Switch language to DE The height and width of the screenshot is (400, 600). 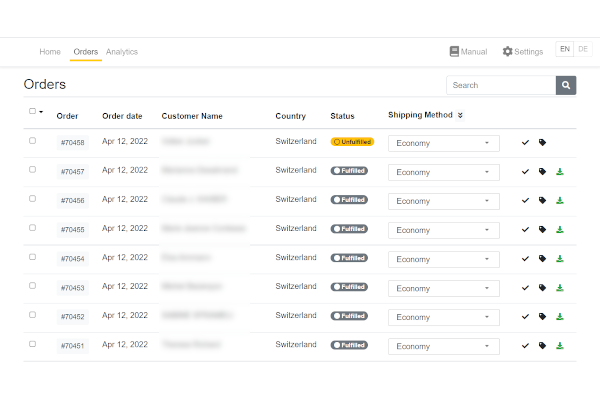pos(584,50)
